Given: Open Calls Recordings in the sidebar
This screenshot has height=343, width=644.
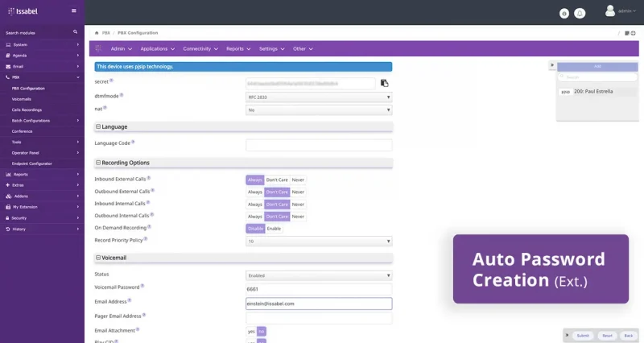Looking at the screenshot, I should click(x=27, y=110).
